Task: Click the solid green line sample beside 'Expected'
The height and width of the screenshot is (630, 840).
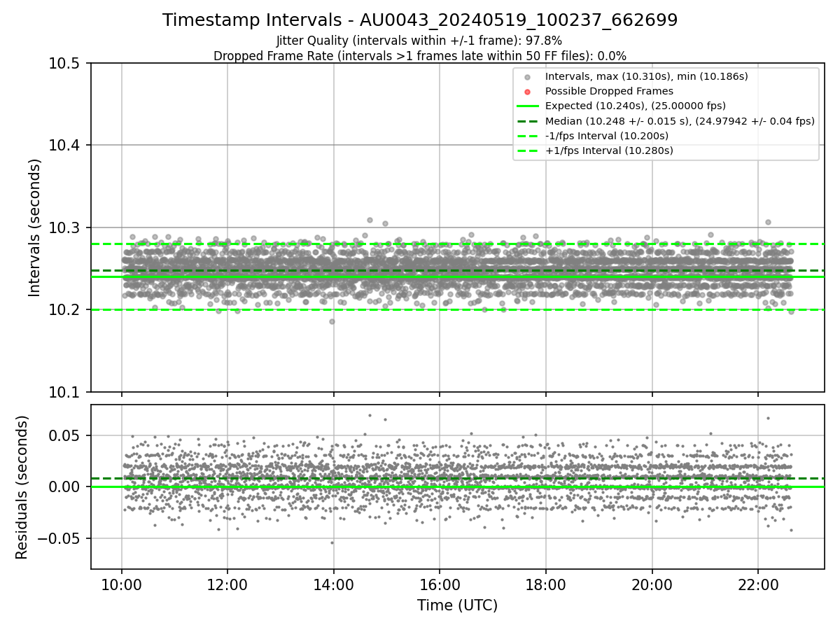Action: (x=528, y=106)
